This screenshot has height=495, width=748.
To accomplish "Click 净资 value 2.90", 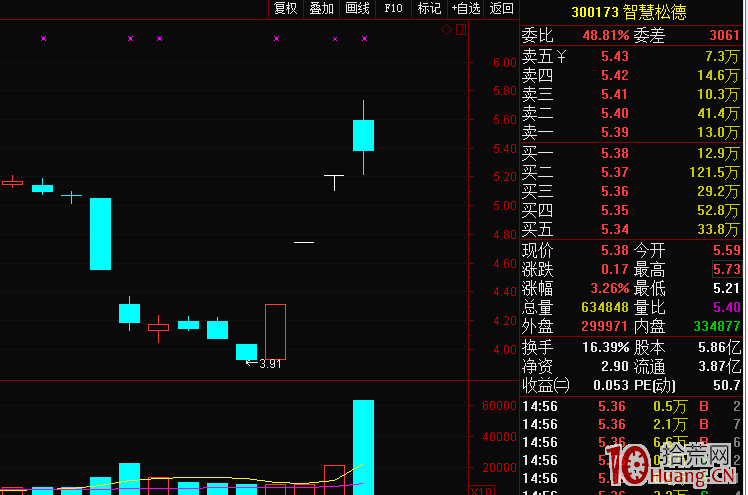I will click(614, 367).
